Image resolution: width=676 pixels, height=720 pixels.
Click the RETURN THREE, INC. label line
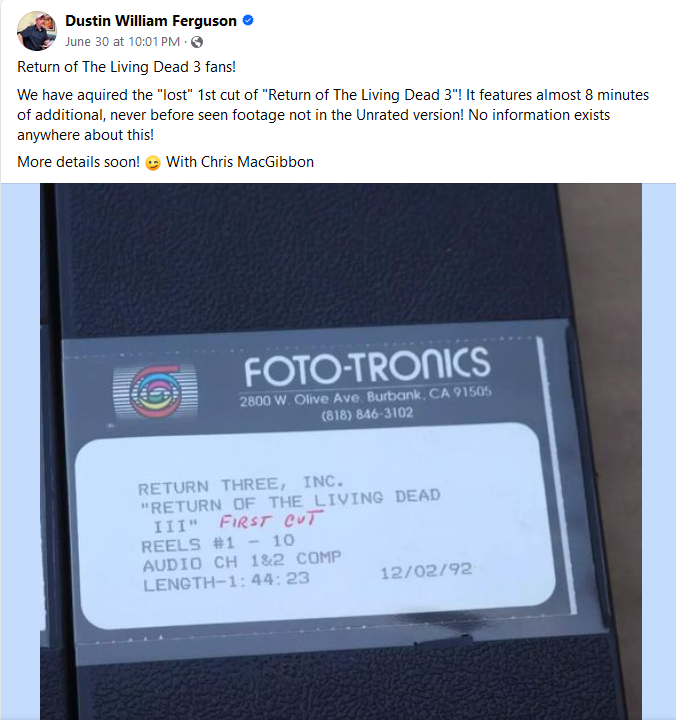tap(241, 485)
